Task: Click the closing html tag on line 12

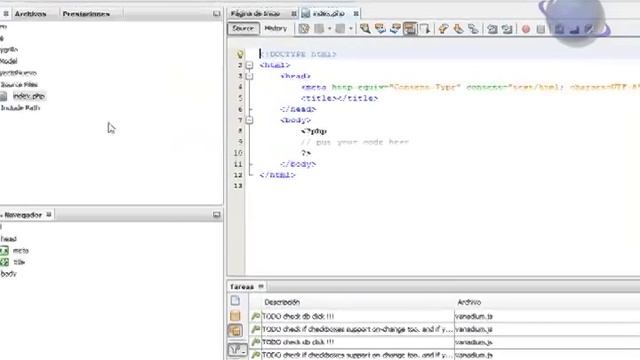Action: click(x=278, y=175)
